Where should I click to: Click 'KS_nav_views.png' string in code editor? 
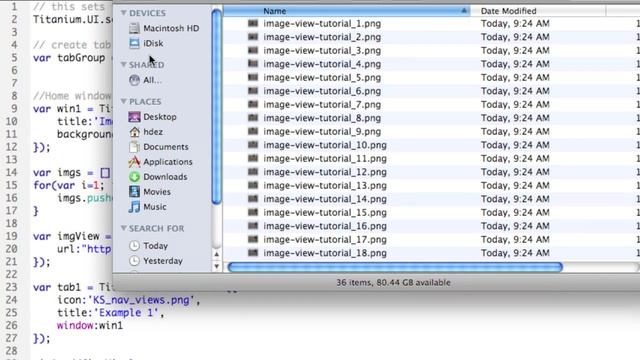143,300
